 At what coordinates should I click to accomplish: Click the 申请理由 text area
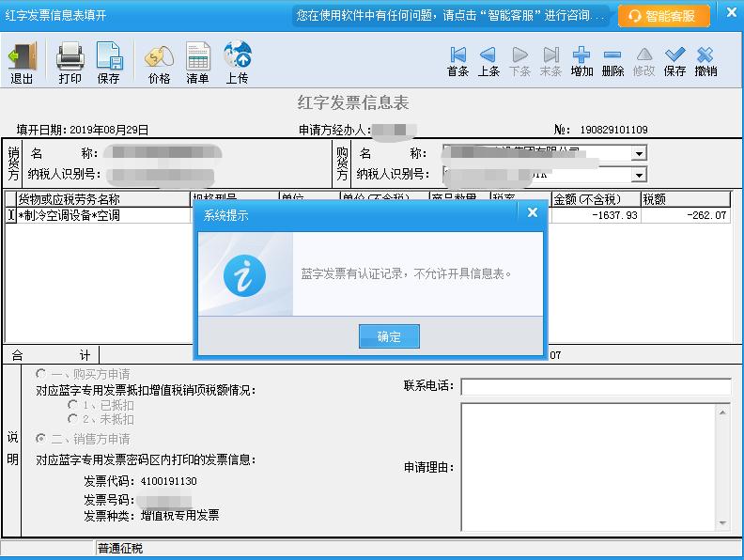pos(588,467)
